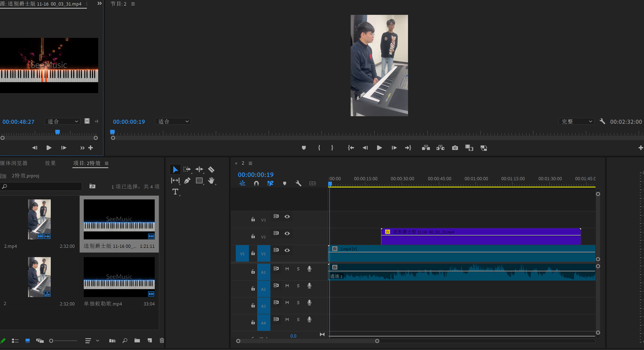Toggle Snap in timeline magnet icon
The width and height of the screenshot is (644, 350).
tap(256, 184)
